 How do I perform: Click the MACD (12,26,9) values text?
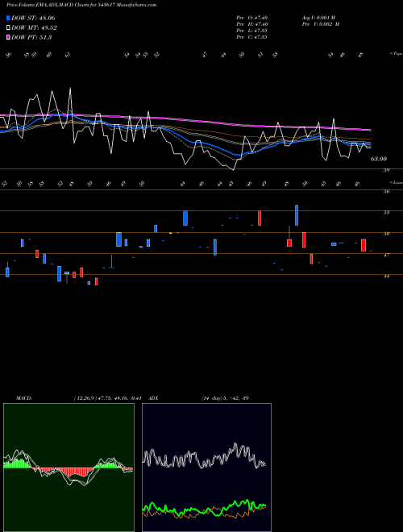coord(107,398)
